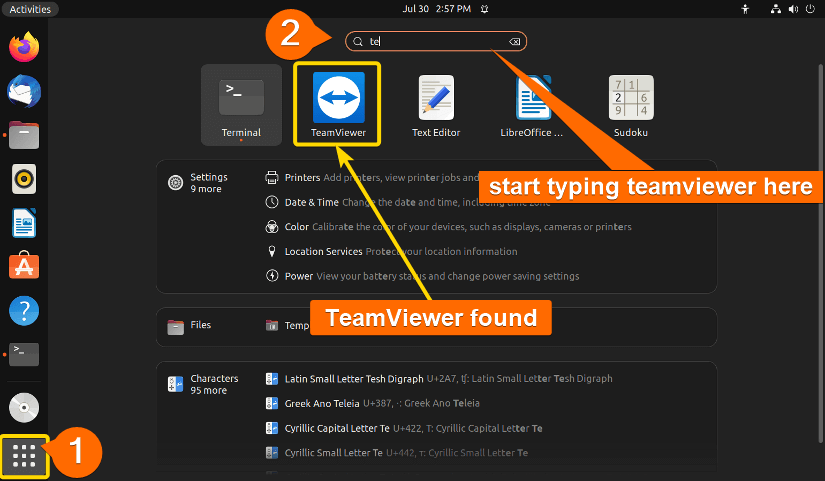Launch Firefox from the dock
This screenshot has height=481, width=825.
click(x=24, y=47)
